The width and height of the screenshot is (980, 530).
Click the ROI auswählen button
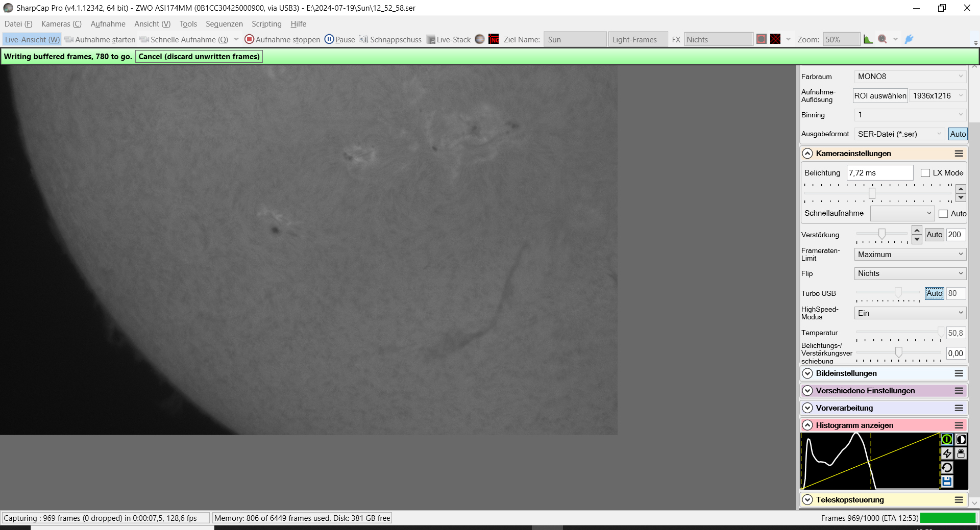point(880,96)
